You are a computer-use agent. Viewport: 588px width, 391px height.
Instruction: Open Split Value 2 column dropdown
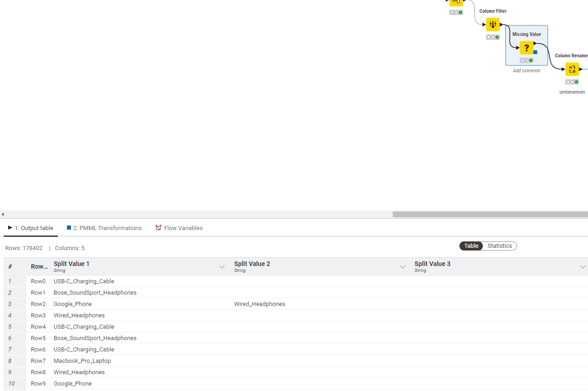tap(402, 267)
